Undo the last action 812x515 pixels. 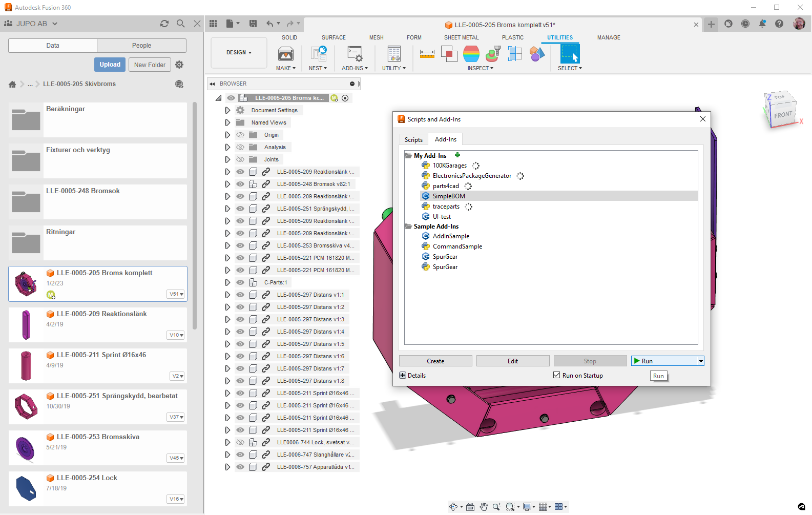(270, 24)
